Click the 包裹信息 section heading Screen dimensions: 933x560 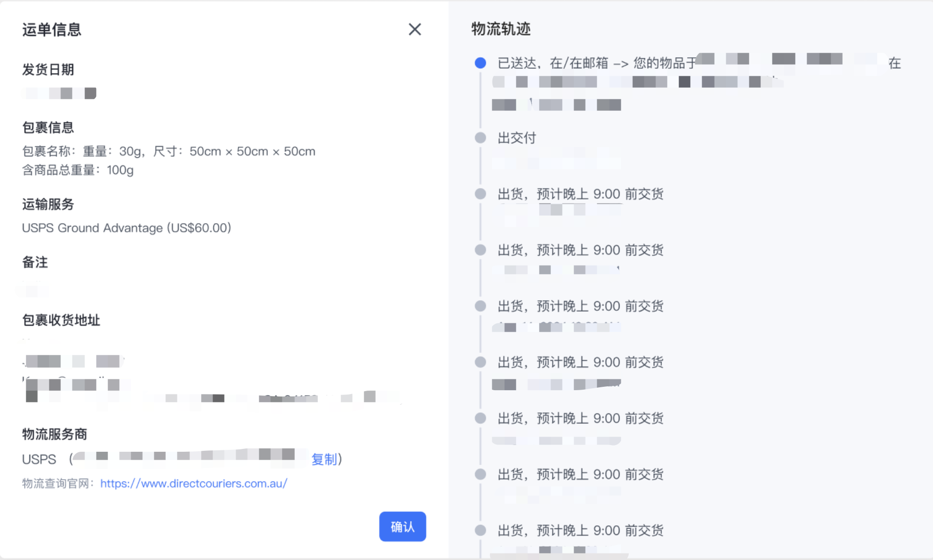48,127
